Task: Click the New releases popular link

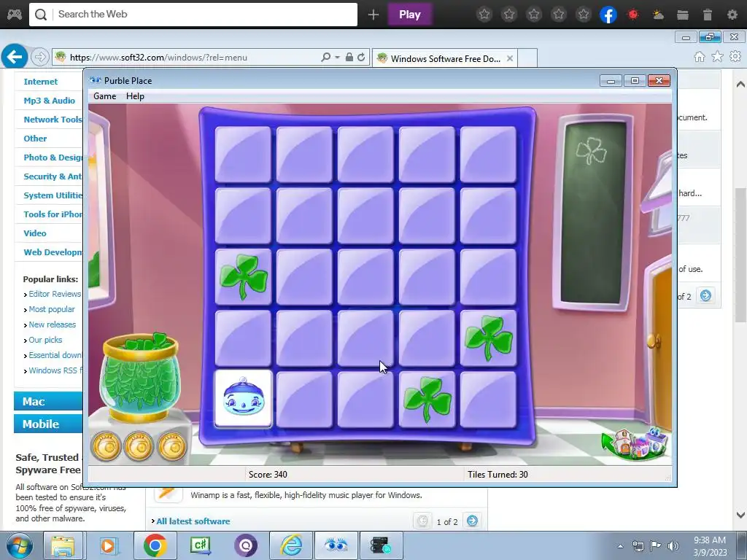Action: pos(52,324)
